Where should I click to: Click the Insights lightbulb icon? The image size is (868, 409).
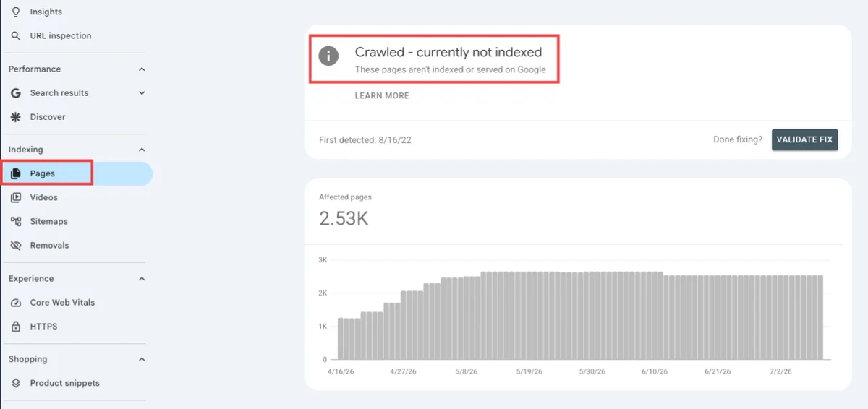pos(16,12)
